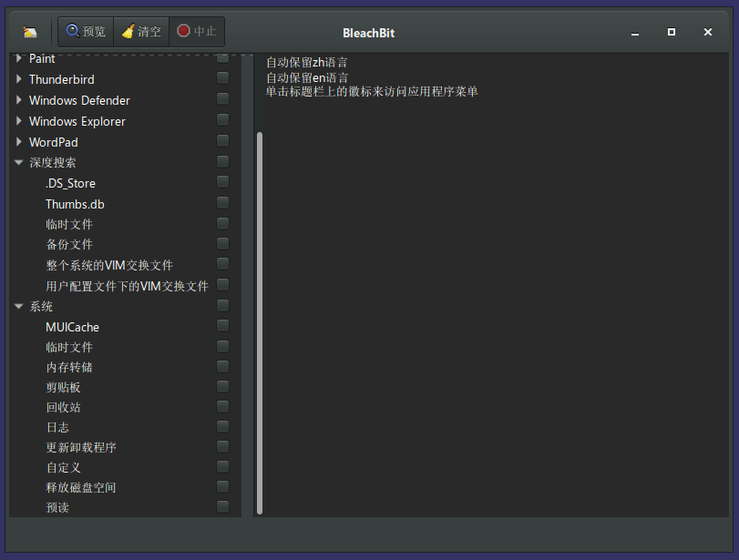The width and height of the screenshot is (739, 560).
Task: Select the 自定义 entry
Action: (64, 468)
